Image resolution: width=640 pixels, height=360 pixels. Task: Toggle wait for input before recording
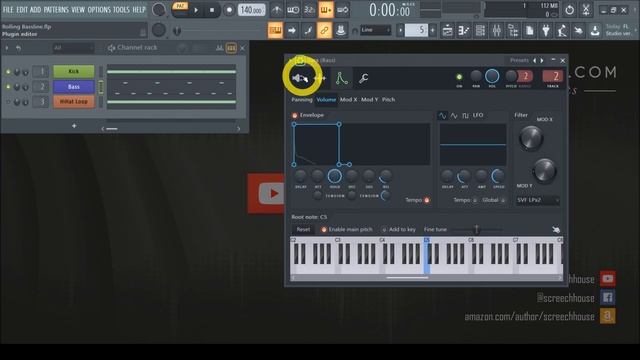(x=293, y=10)
